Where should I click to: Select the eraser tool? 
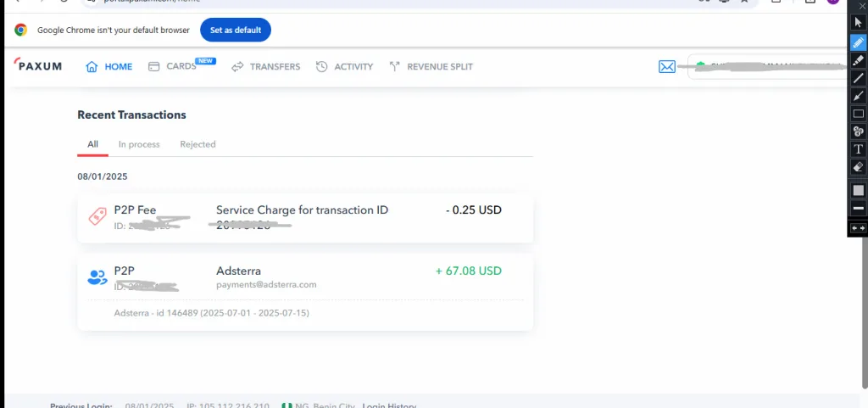pos(858,166)
